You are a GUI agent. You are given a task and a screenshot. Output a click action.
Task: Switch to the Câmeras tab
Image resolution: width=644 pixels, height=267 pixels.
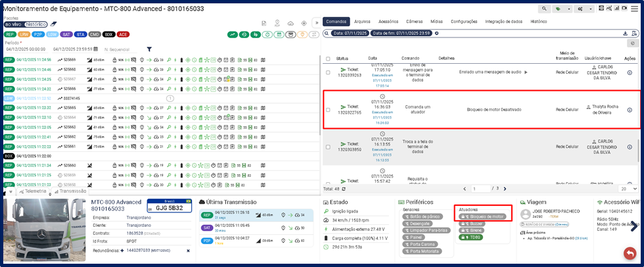414,22
